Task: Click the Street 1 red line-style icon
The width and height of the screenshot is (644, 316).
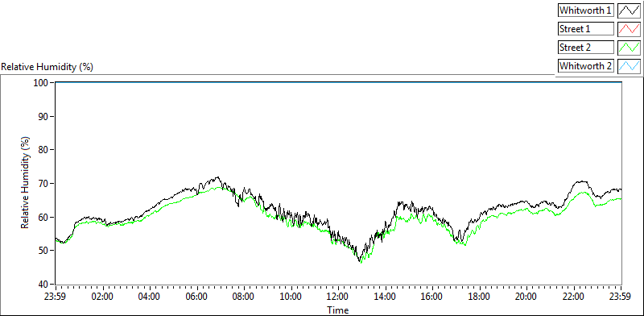Action: [630, 28]
